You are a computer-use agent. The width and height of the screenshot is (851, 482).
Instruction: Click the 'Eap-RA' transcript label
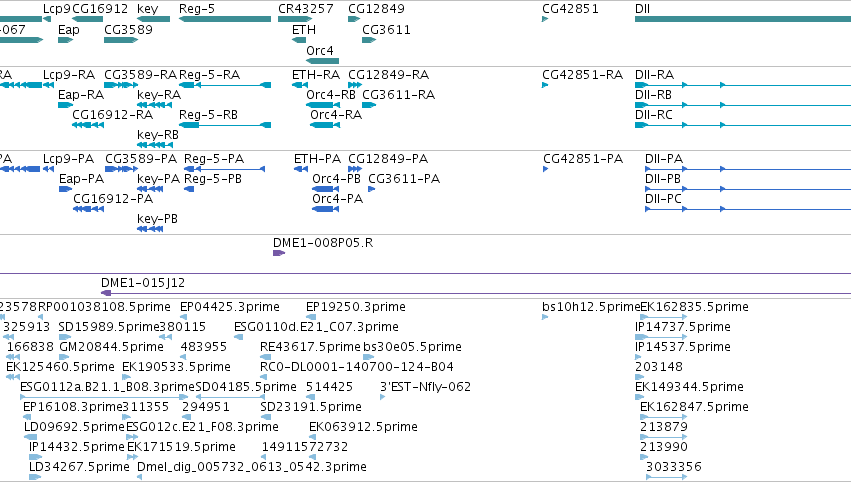[x=81, y=94]
